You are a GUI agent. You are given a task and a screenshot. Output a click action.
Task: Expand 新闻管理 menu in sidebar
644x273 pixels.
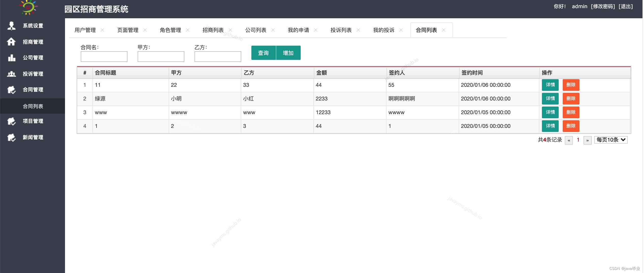pyautogui.click(x=33, y=137)
